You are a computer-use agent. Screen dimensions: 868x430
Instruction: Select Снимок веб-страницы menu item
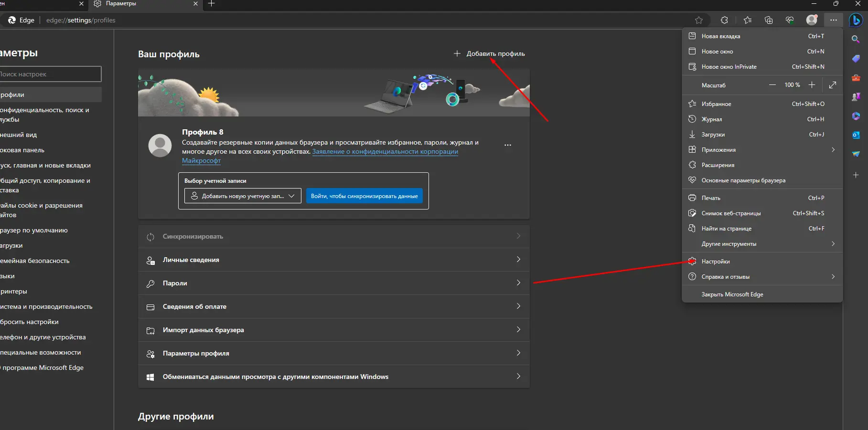(762, 213)
